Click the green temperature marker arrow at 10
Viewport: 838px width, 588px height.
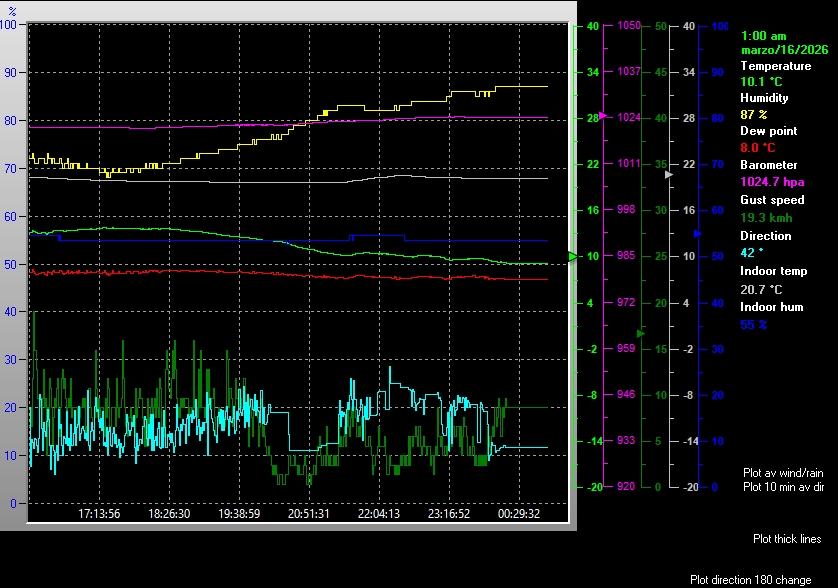[x=573, y=257]
